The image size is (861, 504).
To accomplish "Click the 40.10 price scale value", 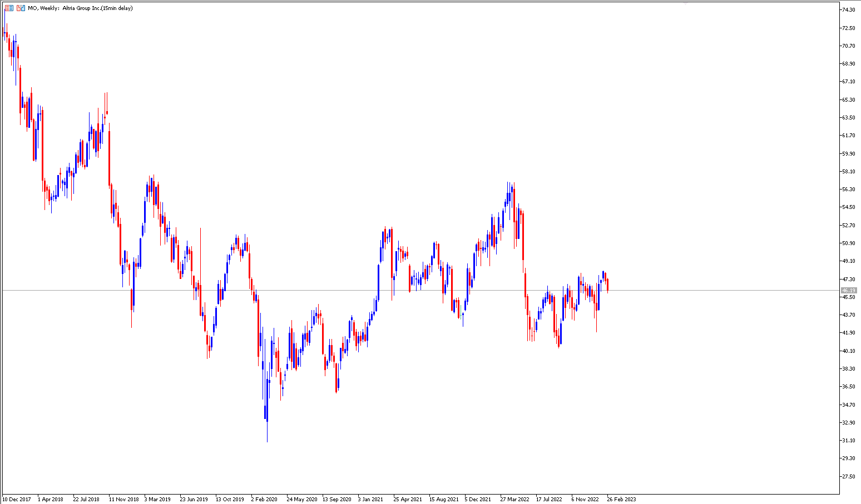I will pos(849,351).
